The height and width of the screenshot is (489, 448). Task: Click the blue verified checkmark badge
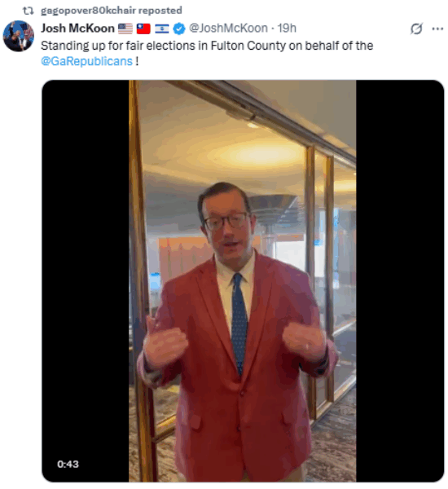pyautogui.click(x=179, y=29)
